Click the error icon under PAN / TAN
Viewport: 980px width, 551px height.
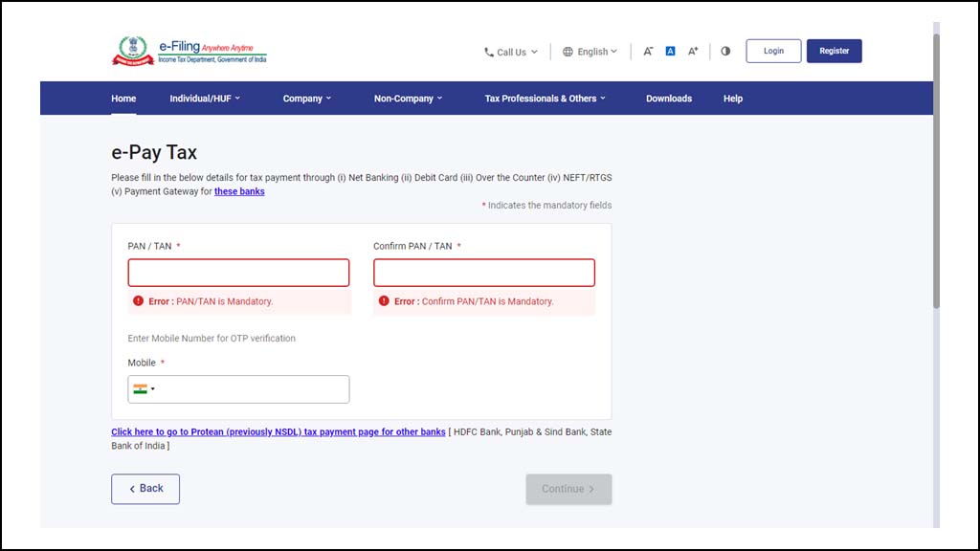(138, 301)
